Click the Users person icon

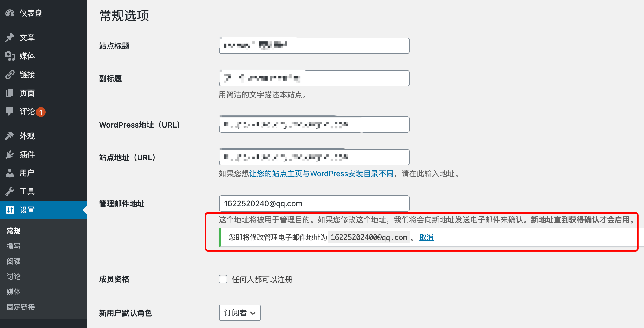pos(10,173)
